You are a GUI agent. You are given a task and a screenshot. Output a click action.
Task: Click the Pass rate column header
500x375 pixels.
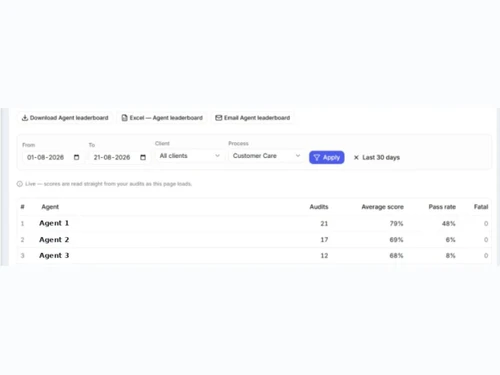point(442,207)
